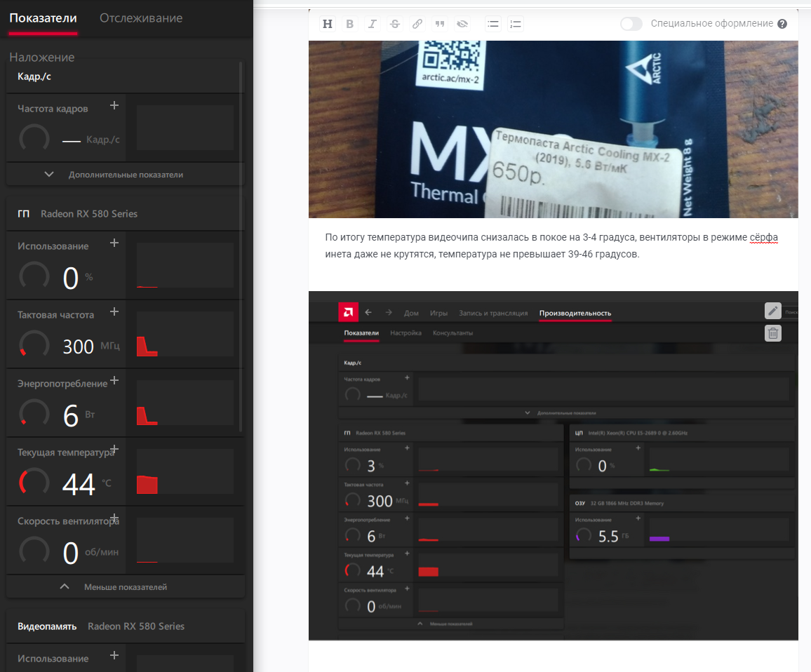Collapse with Меньше показателей

pyautogui.click(x=125, y=586)
